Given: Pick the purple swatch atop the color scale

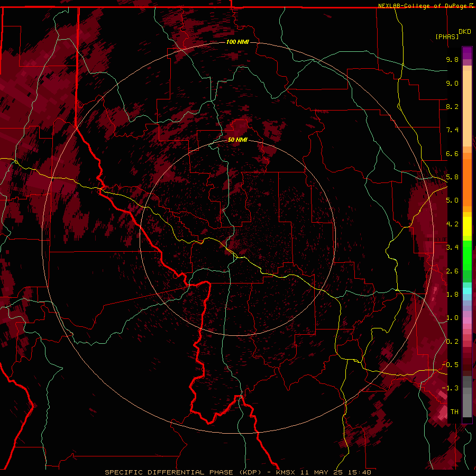Looking at the screenshot, I should 467,53.
